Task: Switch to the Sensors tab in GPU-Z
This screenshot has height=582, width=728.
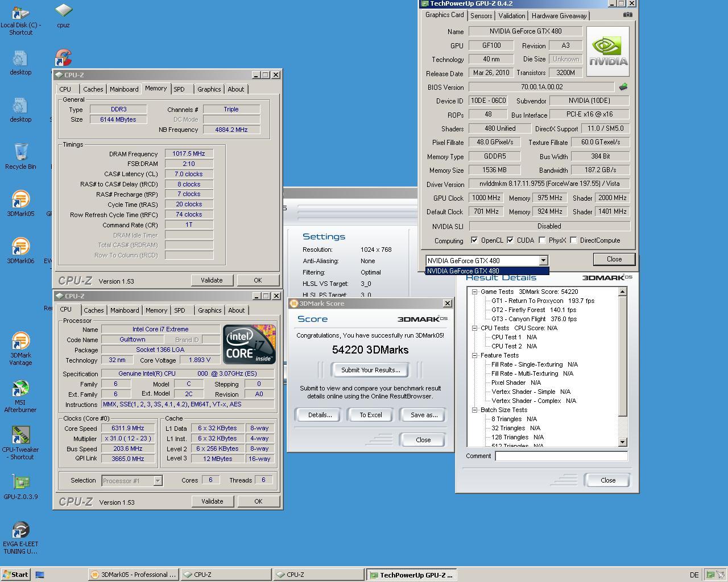Action: click(x=481, y=16)
